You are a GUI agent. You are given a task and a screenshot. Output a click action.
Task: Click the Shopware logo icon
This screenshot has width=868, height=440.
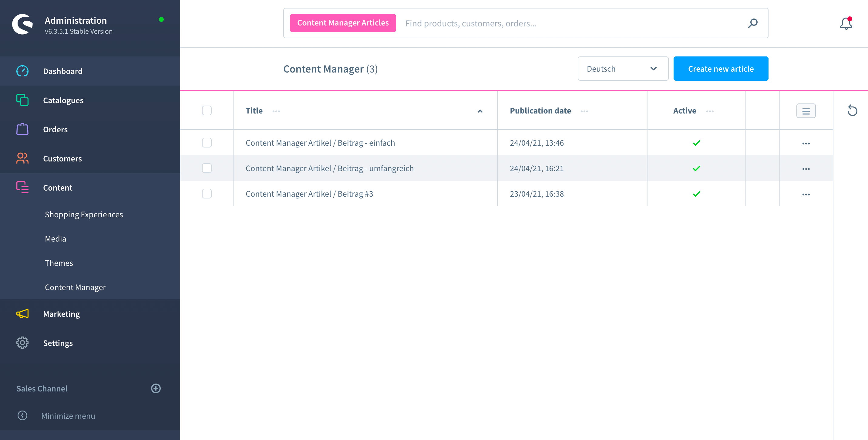pyautogui.click(x=22, y=24)
